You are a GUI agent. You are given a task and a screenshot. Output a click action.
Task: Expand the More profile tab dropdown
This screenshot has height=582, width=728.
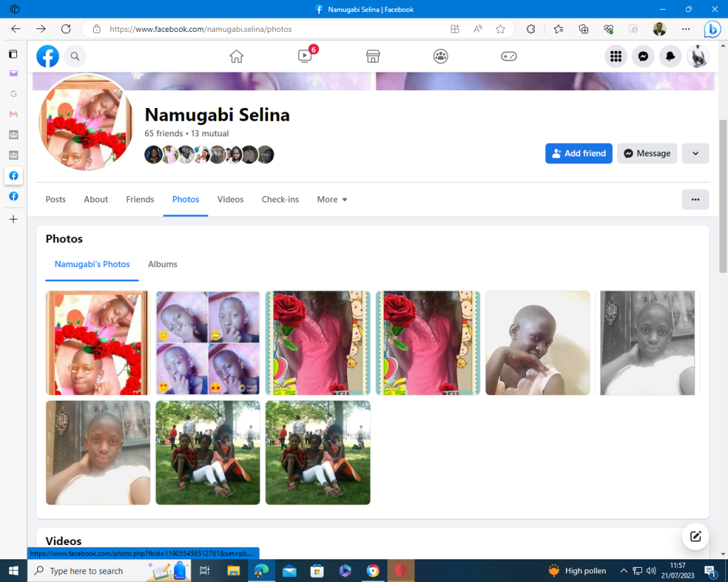pos(332,200)
